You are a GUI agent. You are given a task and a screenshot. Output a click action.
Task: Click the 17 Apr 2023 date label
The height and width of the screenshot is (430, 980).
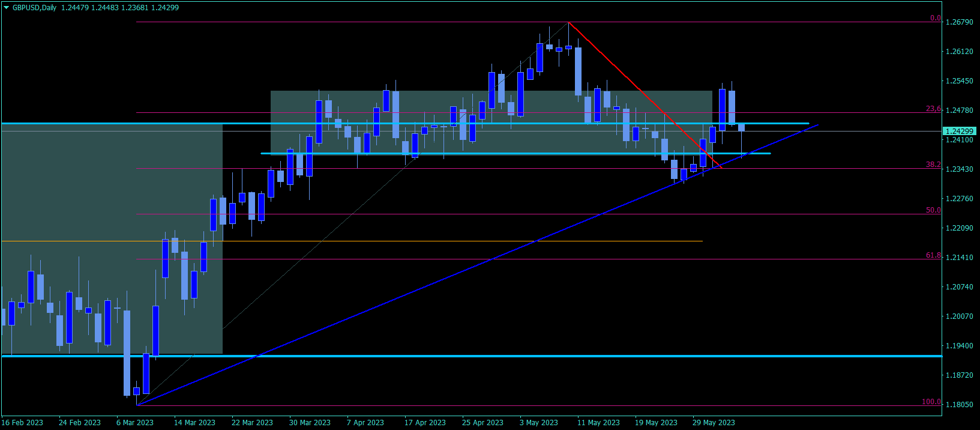pos(425,423)
